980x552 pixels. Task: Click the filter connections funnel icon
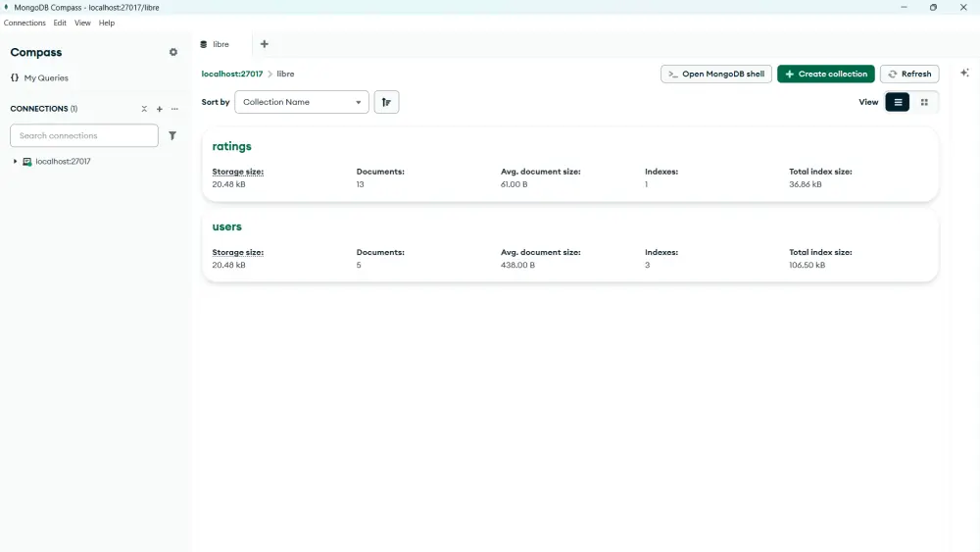tap(172, 135)
